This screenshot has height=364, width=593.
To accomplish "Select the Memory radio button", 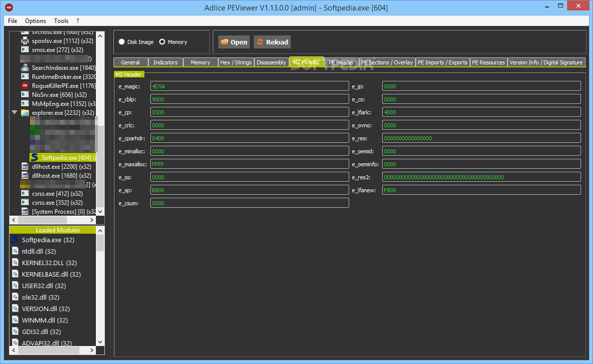I will (x=162, y=42).
